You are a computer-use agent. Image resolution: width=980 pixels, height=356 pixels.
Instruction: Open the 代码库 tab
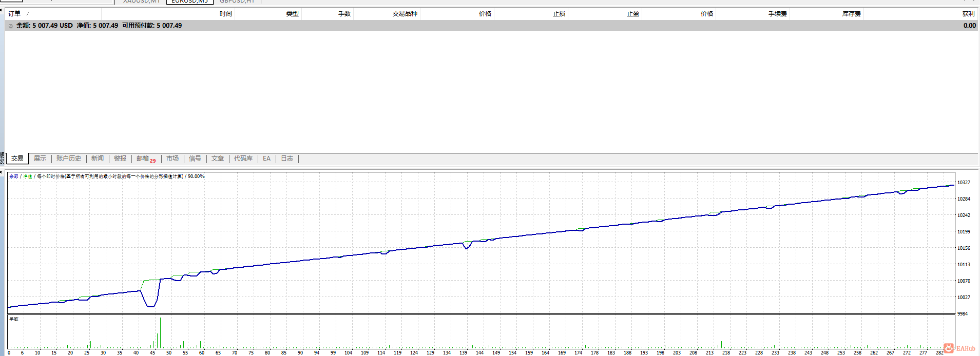tap(243, 159)
